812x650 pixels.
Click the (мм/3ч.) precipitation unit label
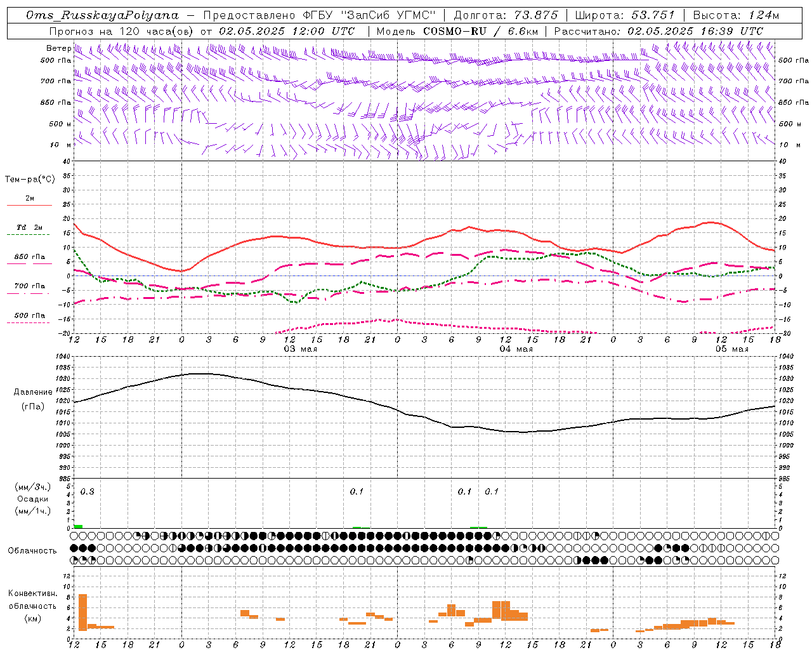(x=33, y=487)
